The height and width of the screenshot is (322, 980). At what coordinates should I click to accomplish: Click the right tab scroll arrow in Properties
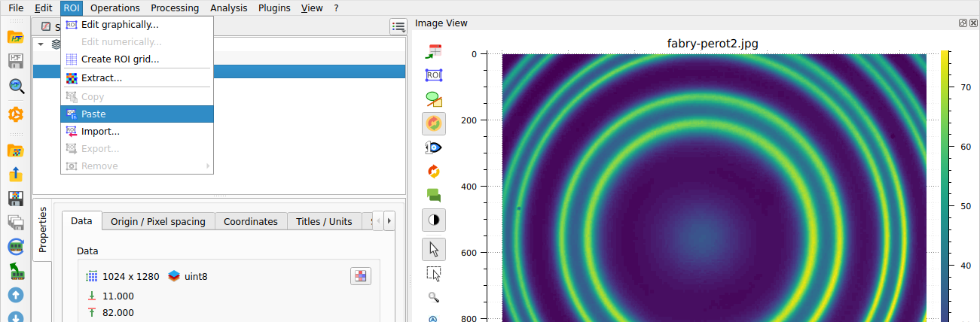point(389,220)
